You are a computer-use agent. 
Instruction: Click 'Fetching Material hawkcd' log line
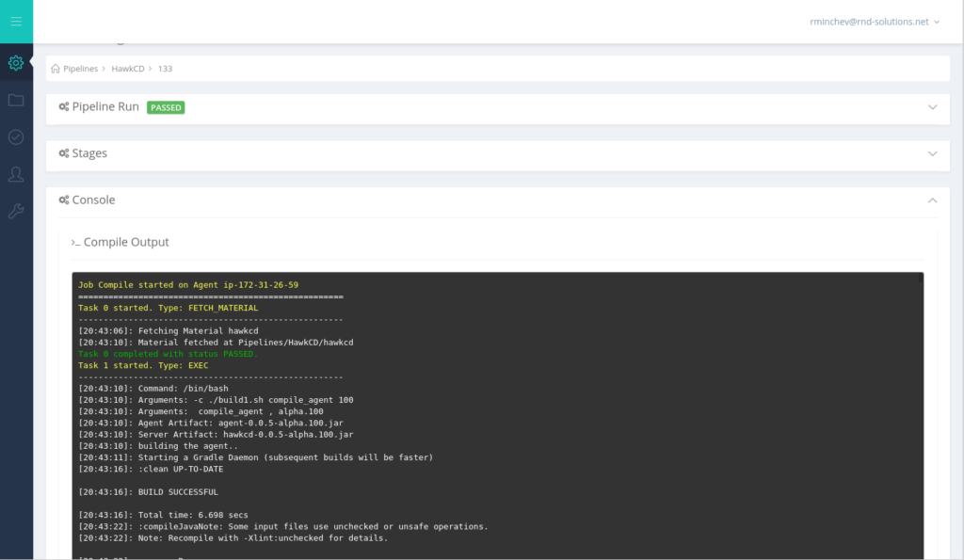pyautogui.click(x=169, y=330)
